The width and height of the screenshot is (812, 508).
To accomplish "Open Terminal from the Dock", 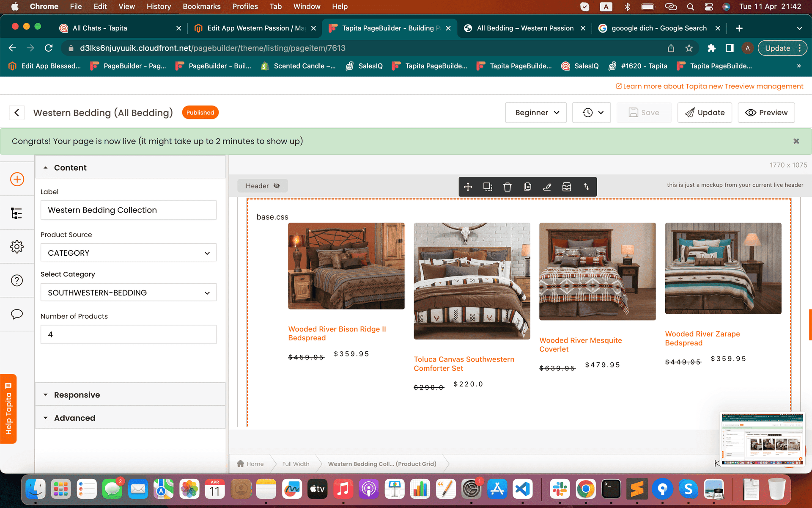I will (x=612, y=489).
